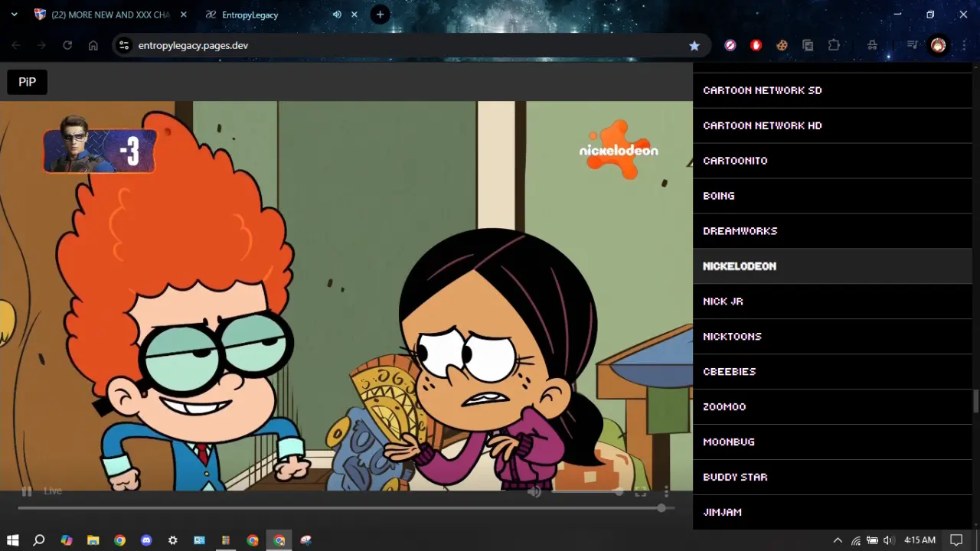Open the blue circle-slash blocker extension

click(730, 45)
